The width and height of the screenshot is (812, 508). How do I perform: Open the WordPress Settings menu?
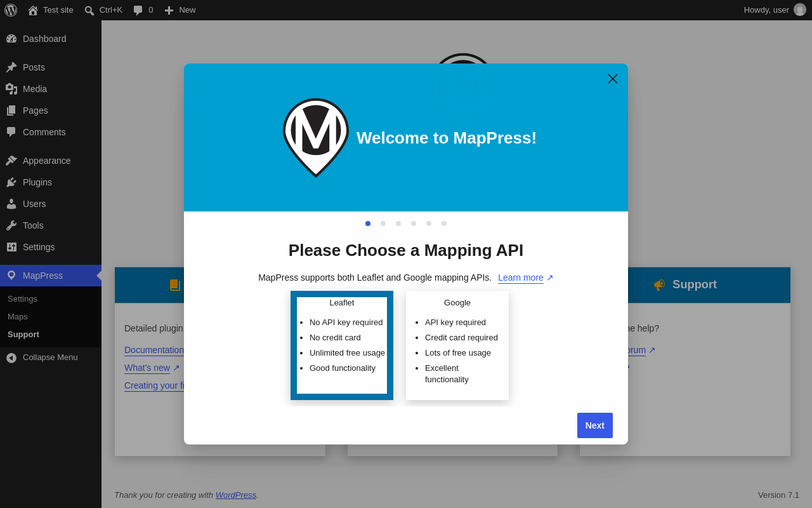tap(51, 247)
